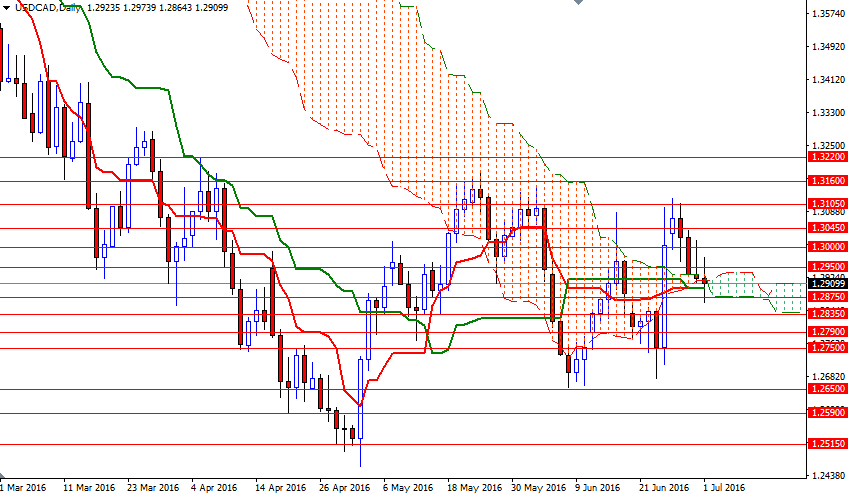This screenshot has height=496, width=848.
Task: Click the red 1.29500 level label
Action: click(826, 267)
